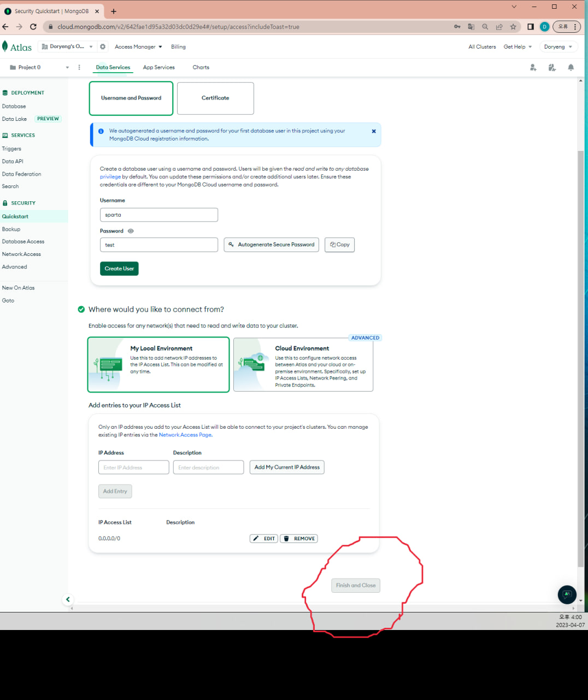The image size is (588, 700).
Task: Click the share page icon
Action: click(499, 26)
